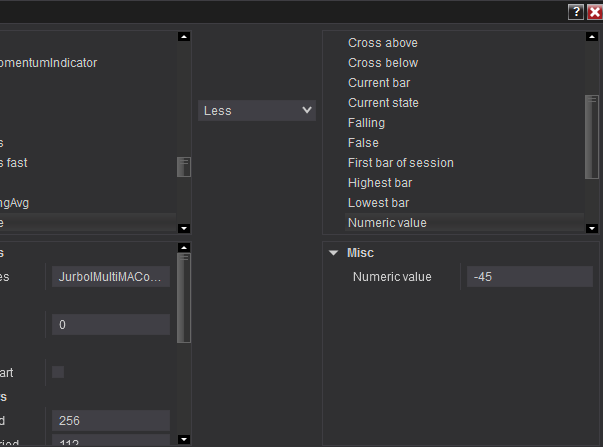
Task: Choose Current state option
Action: tap(383, 103)
